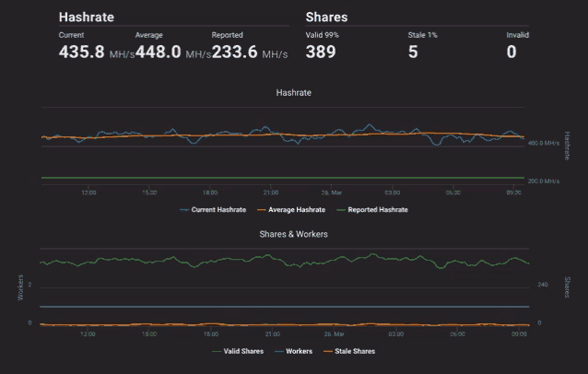The image size is (588, 374).
Task: Click the 200.0 MH/s axis label
Action: coord(544,181)
